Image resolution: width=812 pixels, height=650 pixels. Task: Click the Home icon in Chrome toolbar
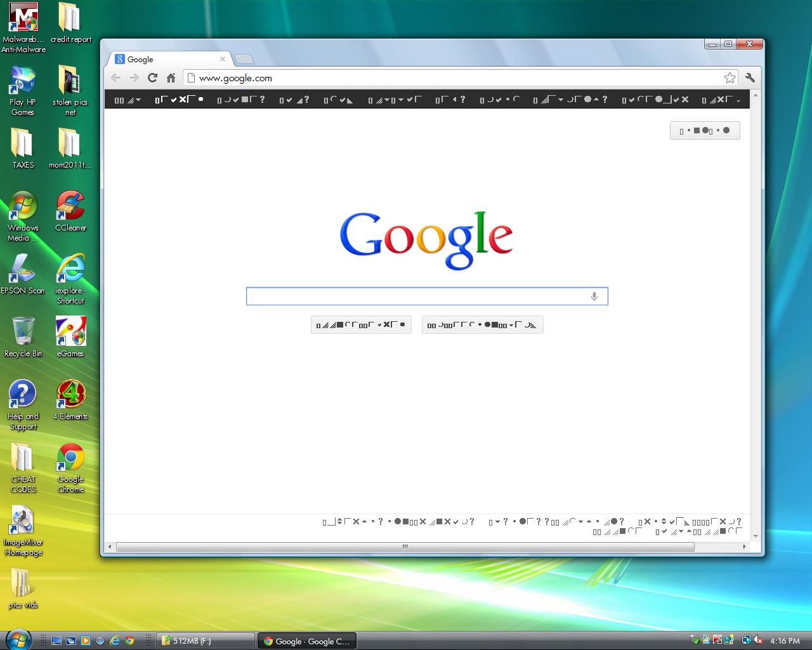pos(171,78)
